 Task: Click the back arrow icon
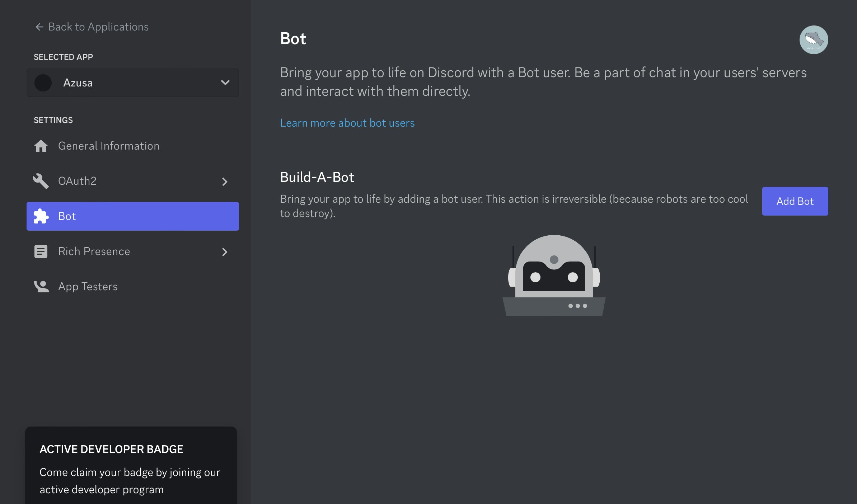click(x=39, y=27)
